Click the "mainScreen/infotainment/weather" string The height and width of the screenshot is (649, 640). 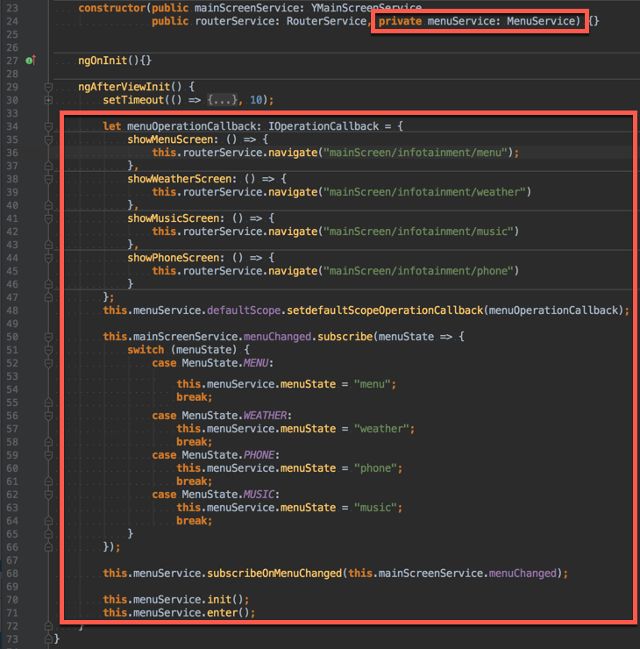click(425, 192)
